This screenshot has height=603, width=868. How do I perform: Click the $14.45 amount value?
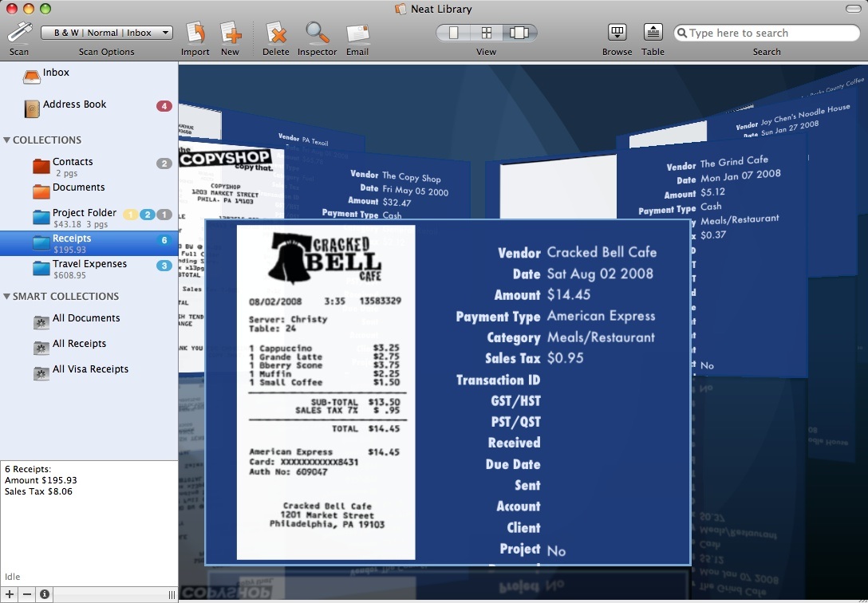[x=569, y=295]
